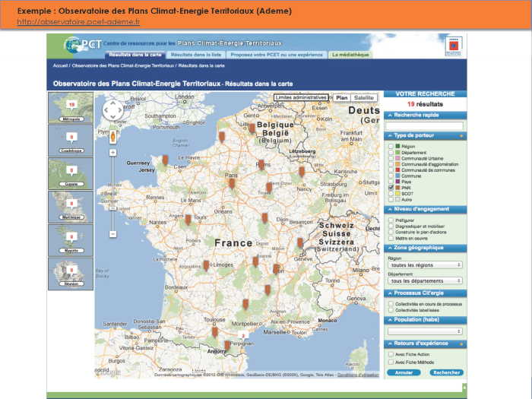Screen dimensions: 532x399
Task: Click the Recherche rapide text input
Action: [425, 125]
